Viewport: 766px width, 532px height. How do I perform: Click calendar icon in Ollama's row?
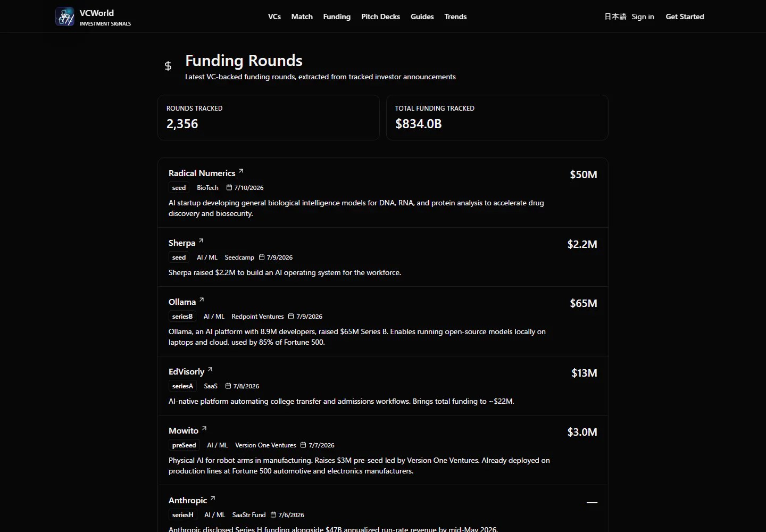(291, 316)
